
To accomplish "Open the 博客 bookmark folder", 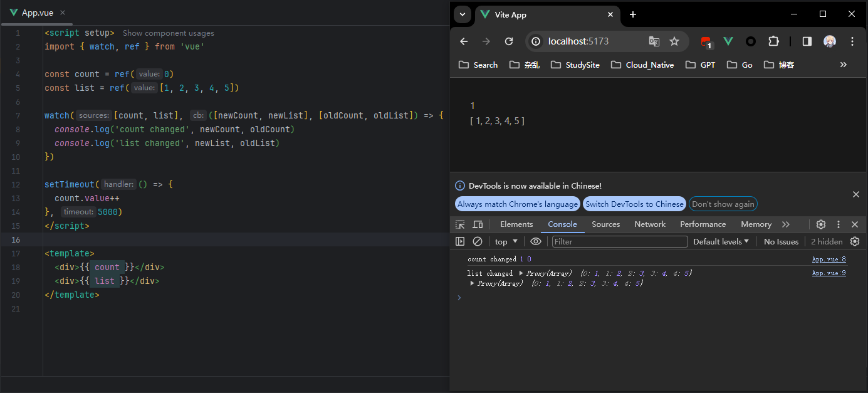I will [x=779, y=65].
